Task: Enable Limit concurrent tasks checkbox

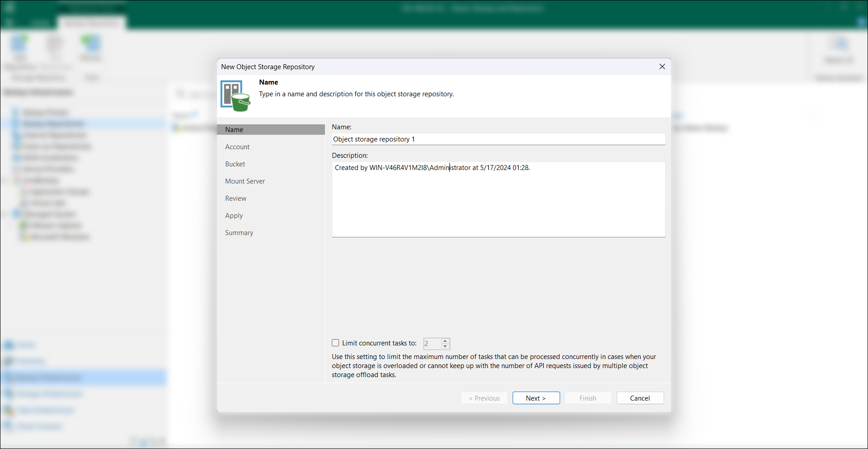Action: (335, 343)
